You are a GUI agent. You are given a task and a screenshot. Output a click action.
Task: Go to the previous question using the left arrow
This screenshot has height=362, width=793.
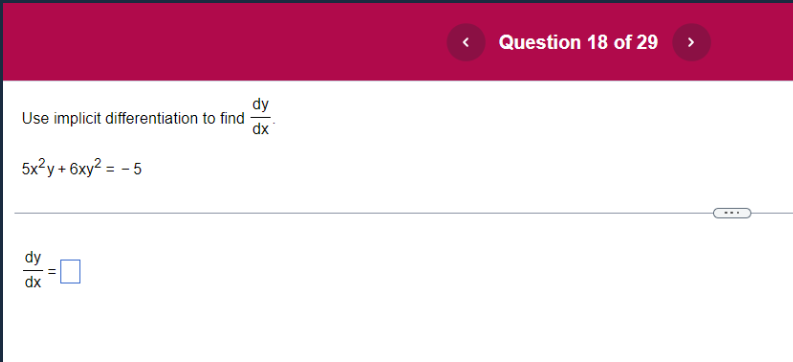[x=466, y=42]
